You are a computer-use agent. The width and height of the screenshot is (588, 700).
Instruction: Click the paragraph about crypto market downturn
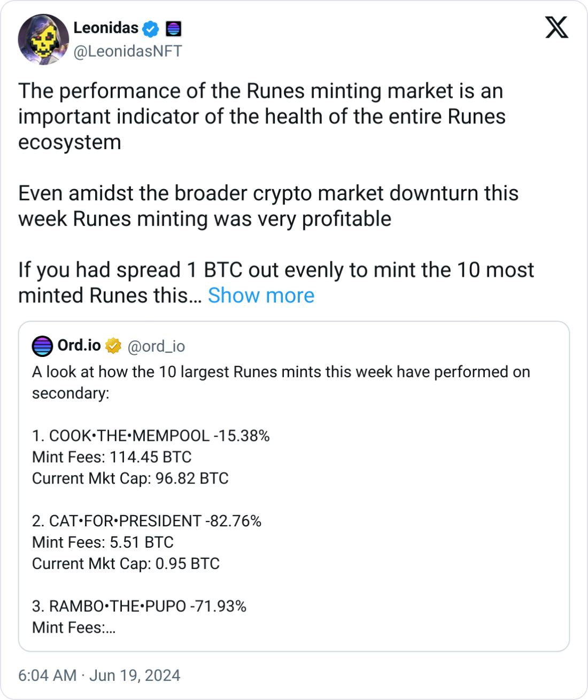[x=268, y=206]
